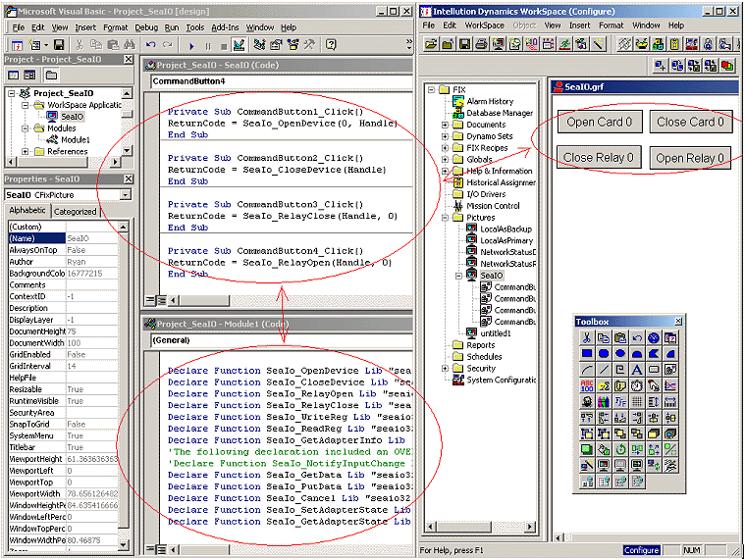Click the Save disk icon in WorkSpace toolbar

464,44
